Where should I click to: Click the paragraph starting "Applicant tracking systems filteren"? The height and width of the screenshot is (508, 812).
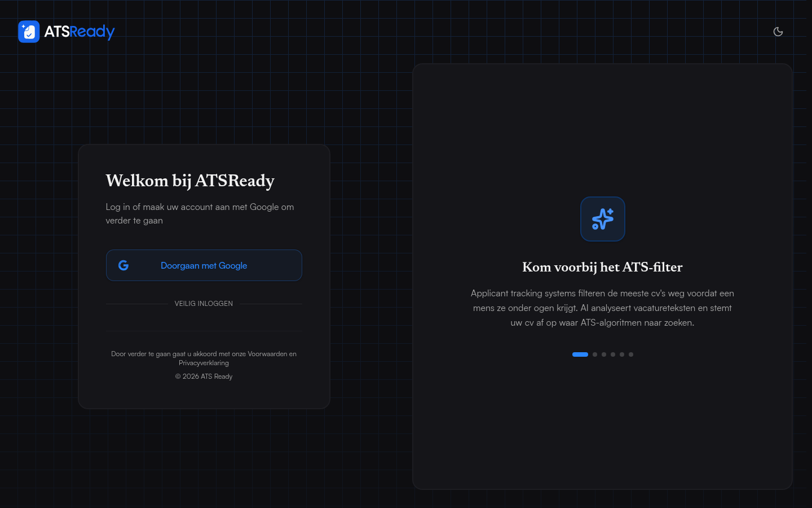click(x=602, y=308)
